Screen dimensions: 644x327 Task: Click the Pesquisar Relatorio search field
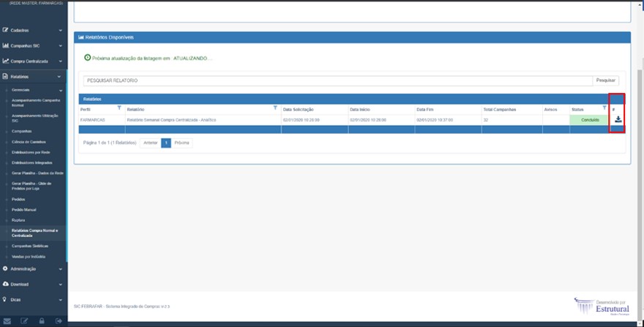(x=337, y=80)
